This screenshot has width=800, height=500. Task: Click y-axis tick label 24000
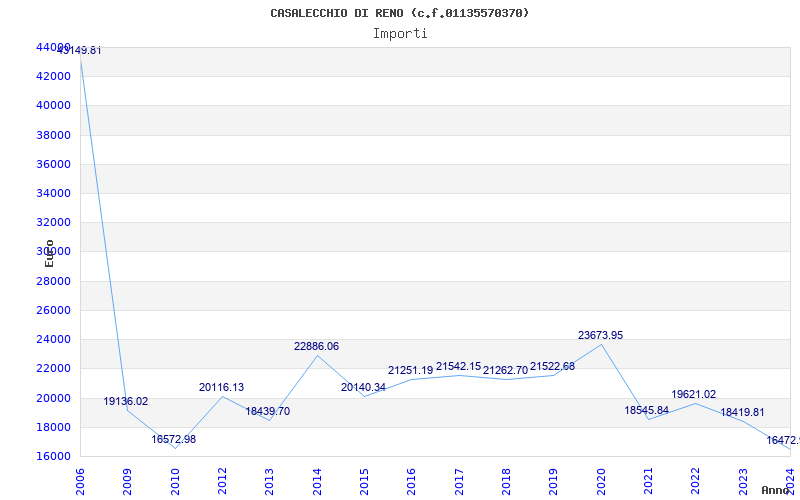pyautogui.click(x=54, y=339)
